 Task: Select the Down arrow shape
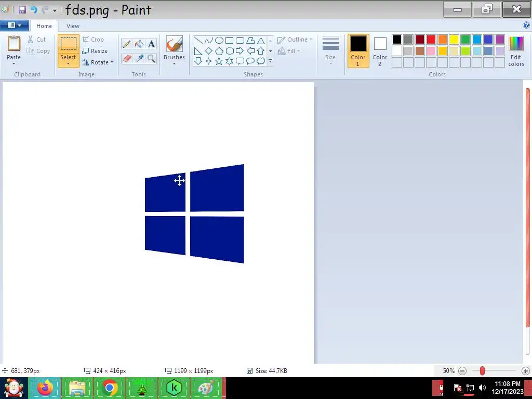(x=198, y=61)
